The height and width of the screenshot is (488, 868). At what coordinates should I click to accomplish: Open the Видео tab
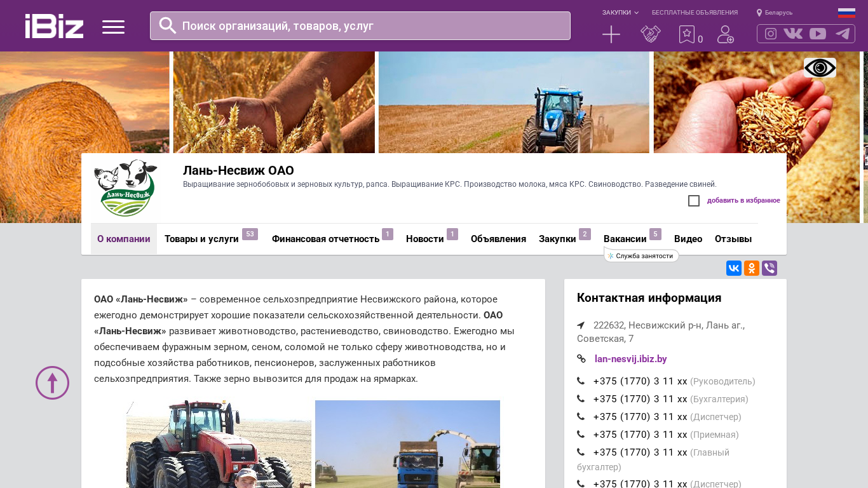688,239
